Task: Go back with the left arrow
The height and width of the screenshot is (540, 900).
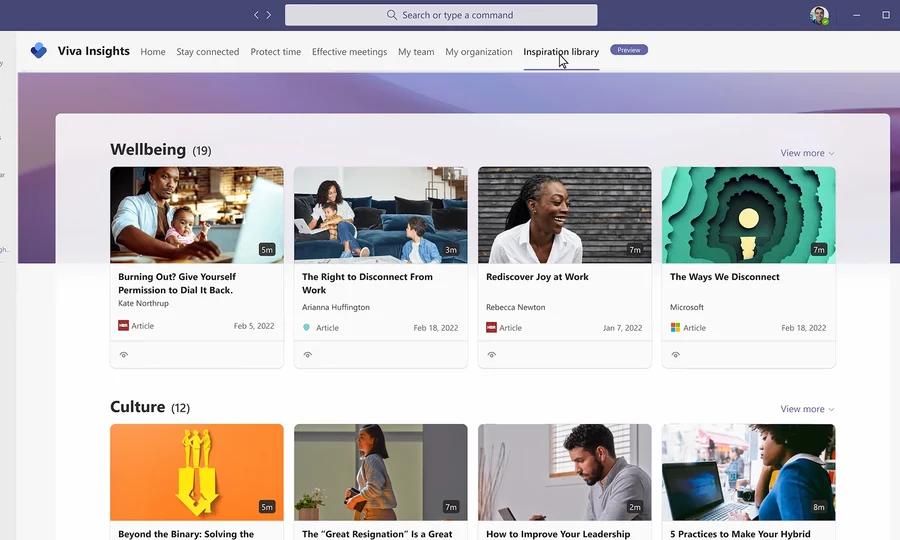Action: (x=256, y=15)
